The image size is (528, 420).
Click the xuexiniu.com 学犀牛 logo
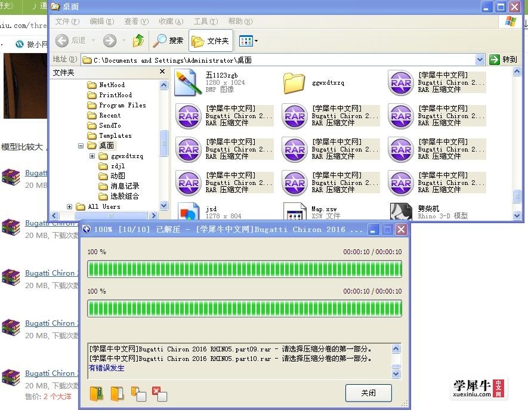(x=478, y=388)
